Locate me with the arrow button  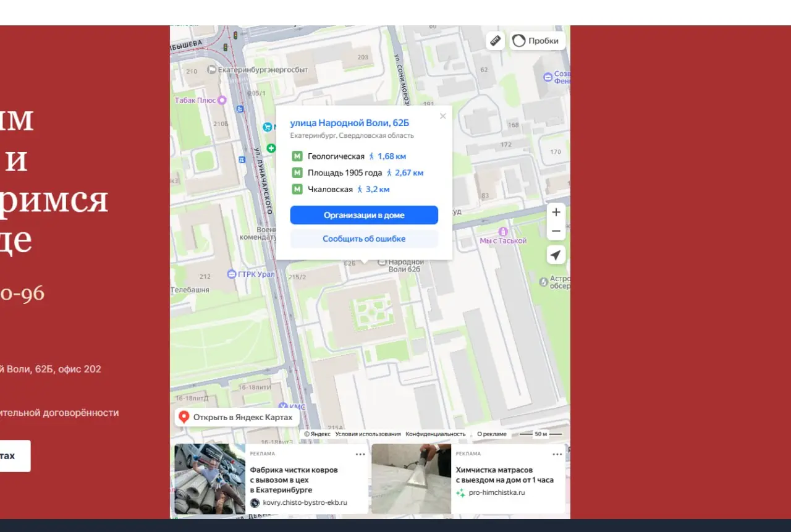[x=556, y=255]
